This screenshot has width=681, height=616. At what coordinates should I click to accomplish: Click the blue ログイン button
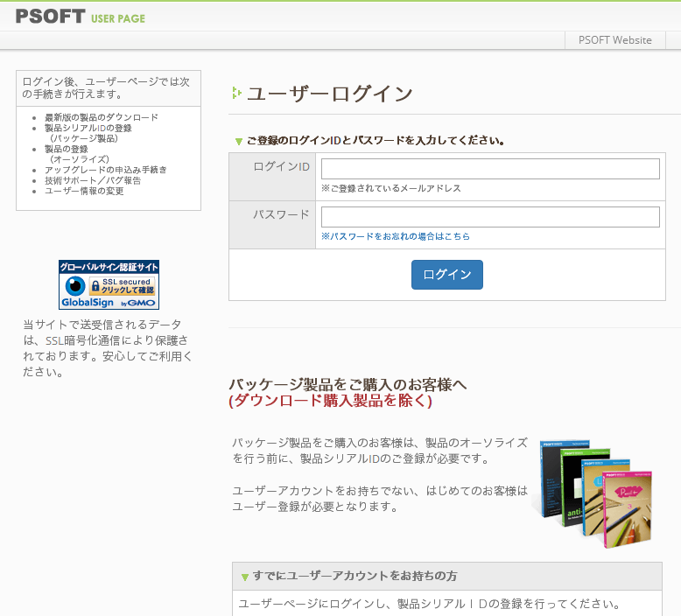pyautogui.click(x=447, y=275)
